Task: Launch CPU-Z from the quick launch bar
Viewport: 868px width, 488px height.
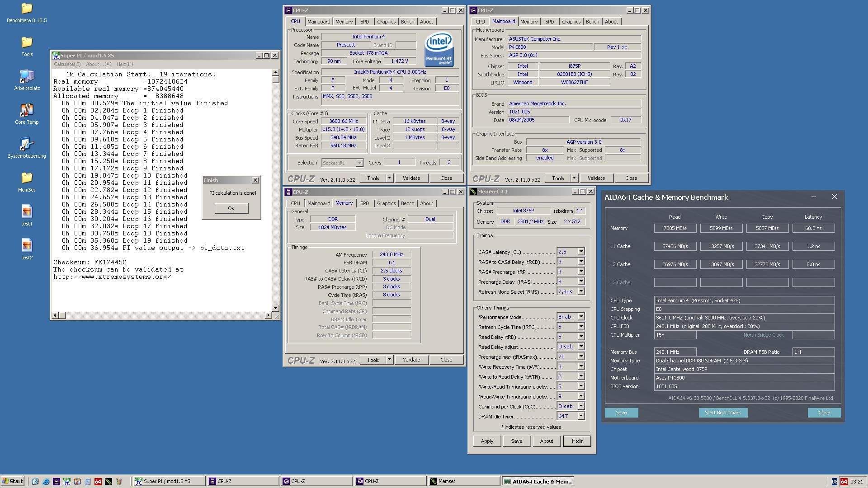Action: click(56, 482)
